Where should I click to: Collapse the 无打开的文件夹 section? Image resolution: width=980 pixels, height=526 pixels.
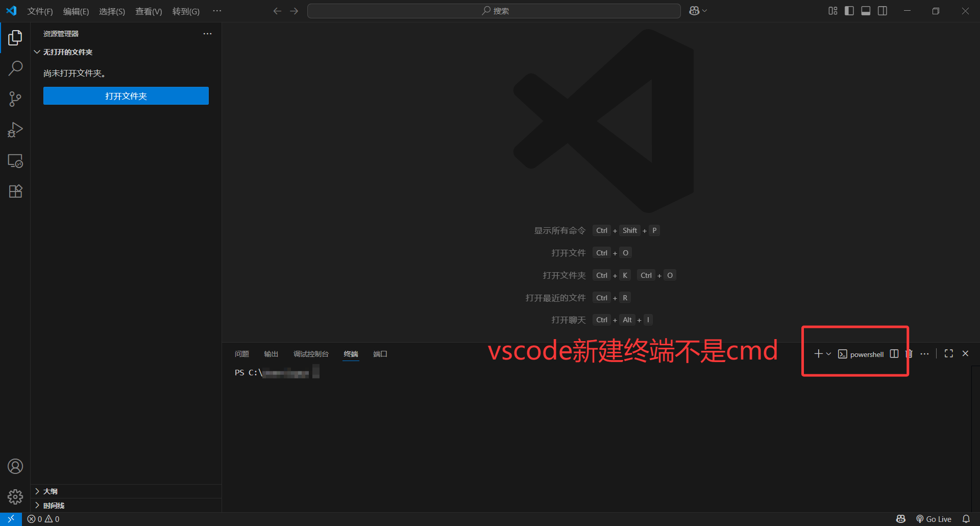126,52
